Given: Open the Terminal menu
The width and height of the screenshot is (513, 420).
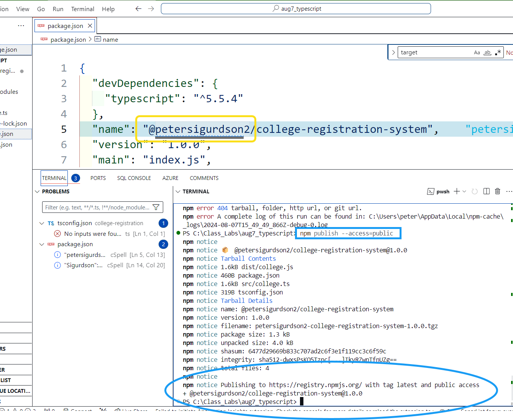Looking at the screenshot, I should 83,9.
